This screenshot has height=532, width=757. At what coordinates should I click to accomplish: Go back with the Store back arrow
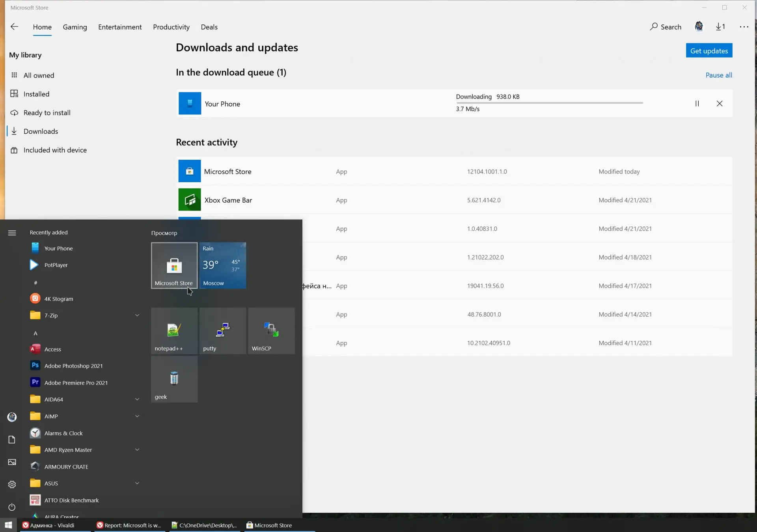15,27
